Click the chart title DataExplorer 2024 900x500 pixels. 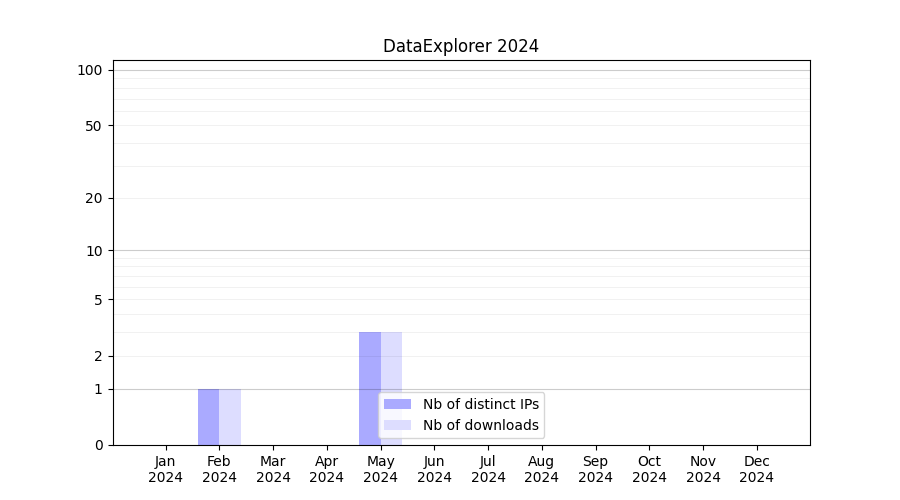(460, 46)
